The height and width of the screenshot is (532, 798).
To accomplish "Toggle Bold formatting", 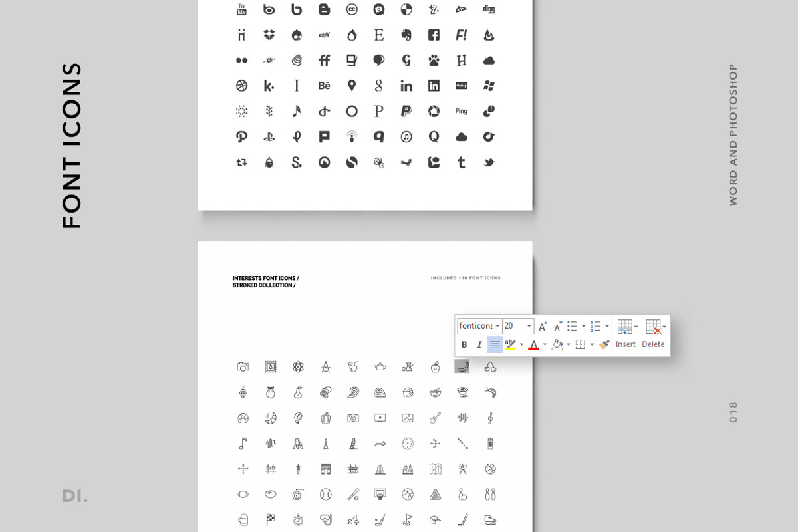I will click(x=464, y=344).
